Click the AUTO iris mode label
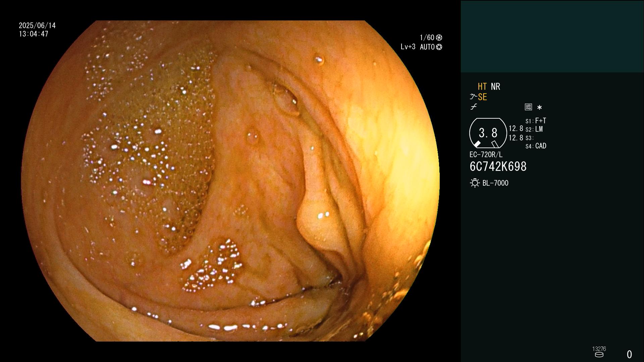Image resolution: width=644 pixels, height=362 pixels. pyautogui.click(x=427, y=47)
